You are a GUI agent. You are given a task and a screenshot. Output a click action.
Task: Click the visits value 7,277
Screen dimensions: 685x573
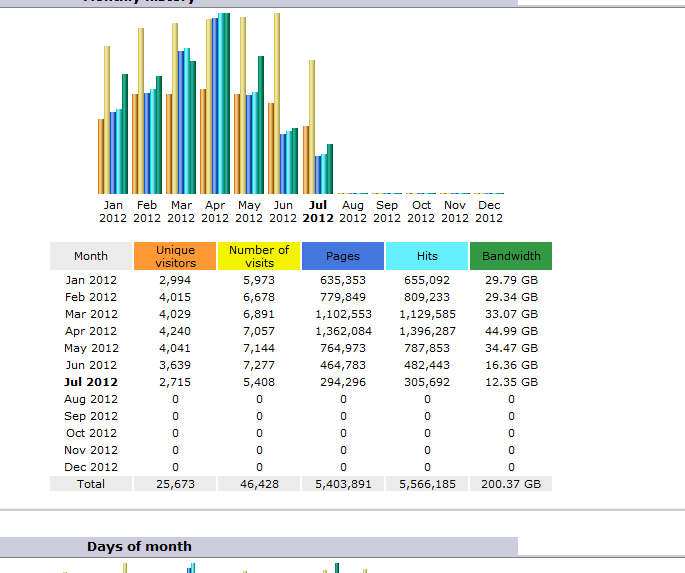259,365
